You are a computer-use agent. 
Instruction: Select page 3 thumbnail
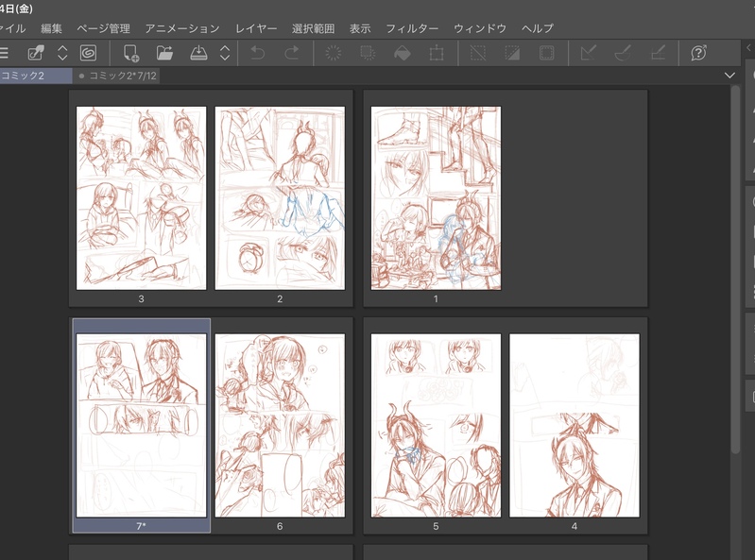[141, 198]
